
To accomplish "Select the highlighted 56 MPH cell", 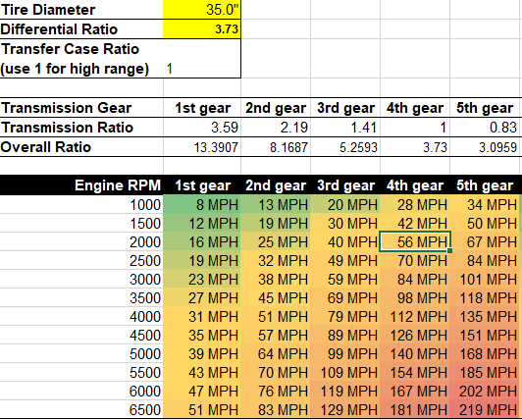I will (x=415, y=241).
